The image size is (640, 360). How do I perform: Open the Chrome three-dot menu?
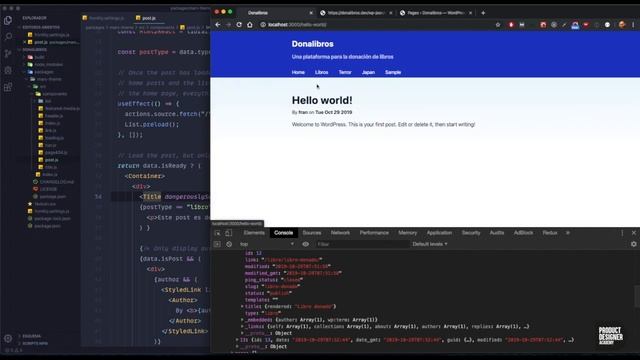pos(633,24)
